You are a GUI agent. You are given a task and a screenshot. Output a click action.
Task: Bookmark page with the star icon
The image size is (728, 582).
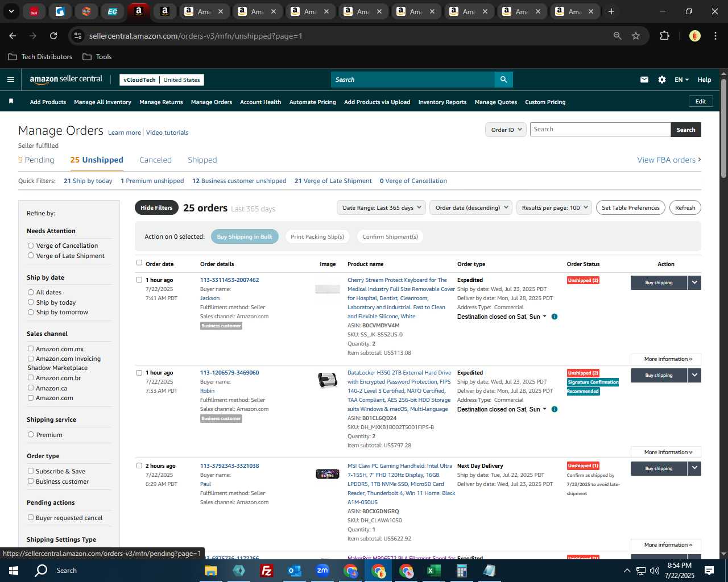pos(636,36)
